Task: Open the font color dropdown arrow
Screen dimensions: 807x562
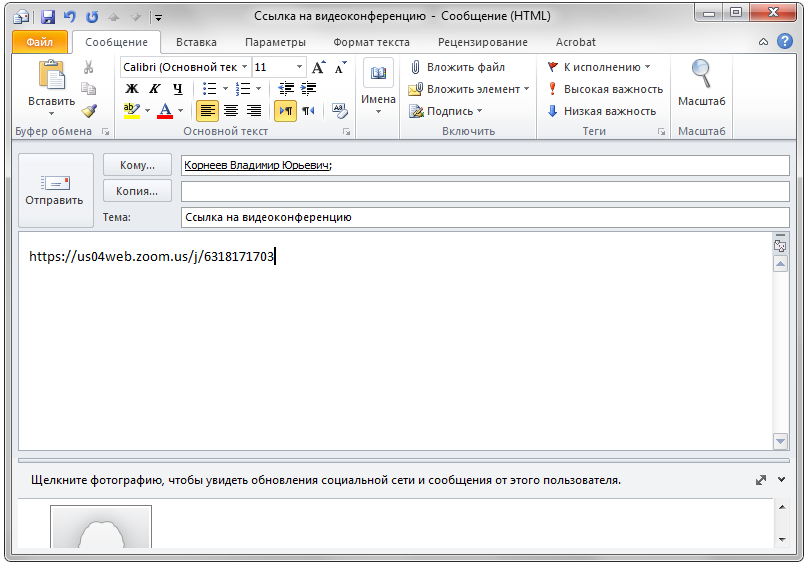Action: click(x=180, y=111)
